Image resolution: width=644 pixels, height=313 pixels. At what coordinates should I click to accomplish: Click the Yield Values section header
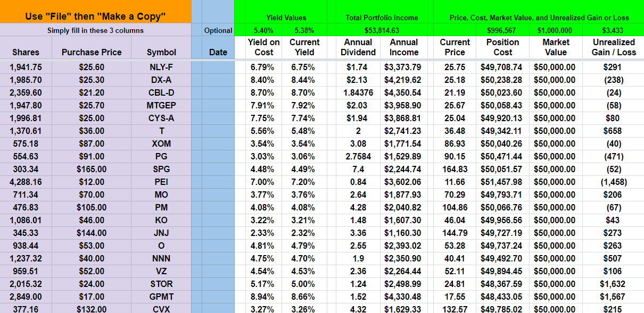(x=286, y=18)
